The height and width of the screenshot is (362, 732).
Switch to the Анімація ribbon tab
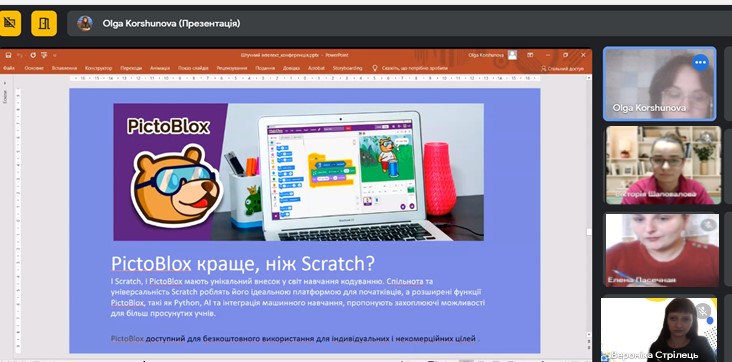[160, 68]
